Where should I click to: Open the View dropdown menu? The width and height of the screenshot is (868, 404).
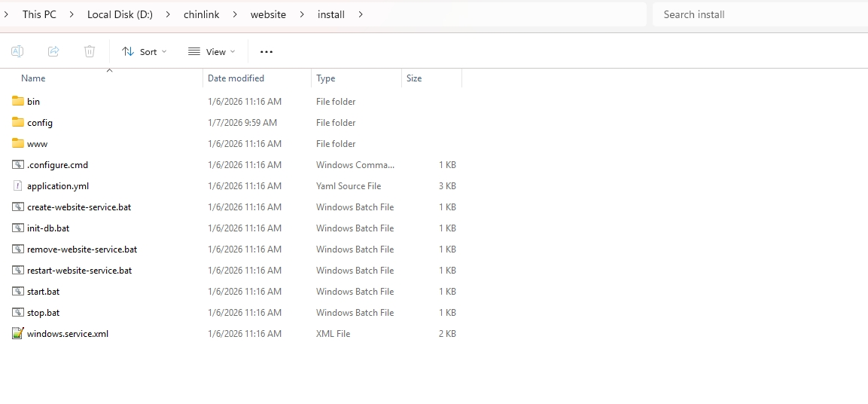[x=212, y=51]
